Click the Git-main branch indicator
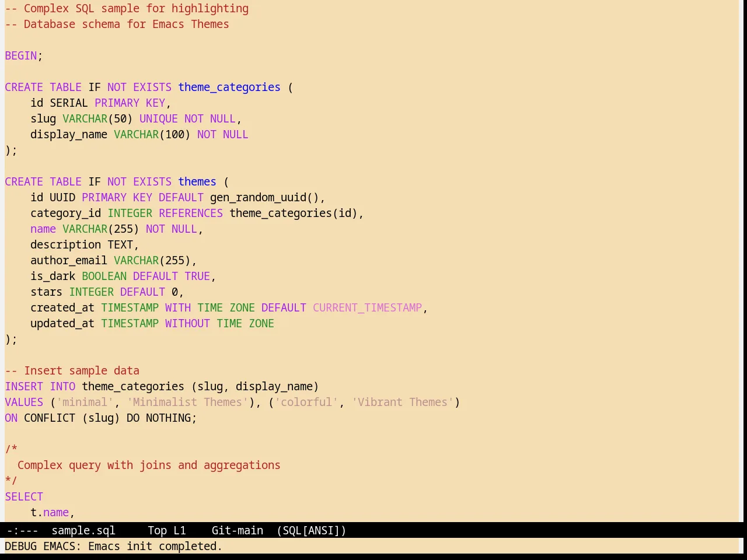Image resolution: width=747 pixels, height=560 pixels. (238, 530)
